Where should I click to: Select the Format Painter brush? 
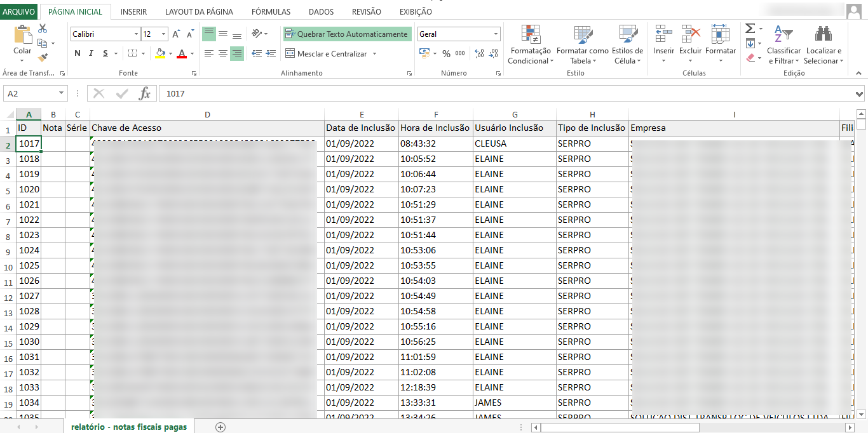coord(43,58)
